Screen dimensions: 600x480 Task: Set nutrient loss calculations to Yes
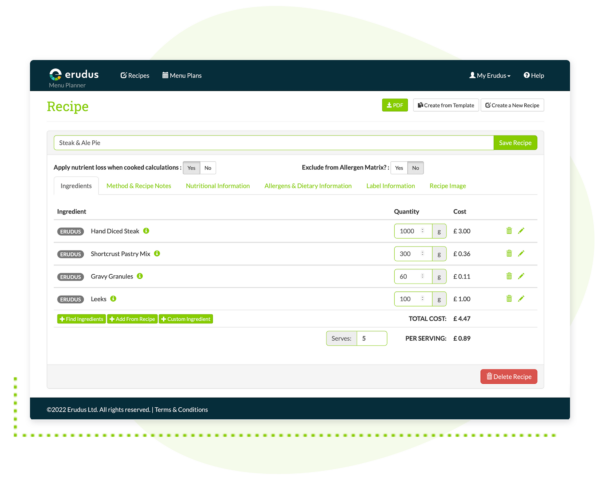pos(190,168)
